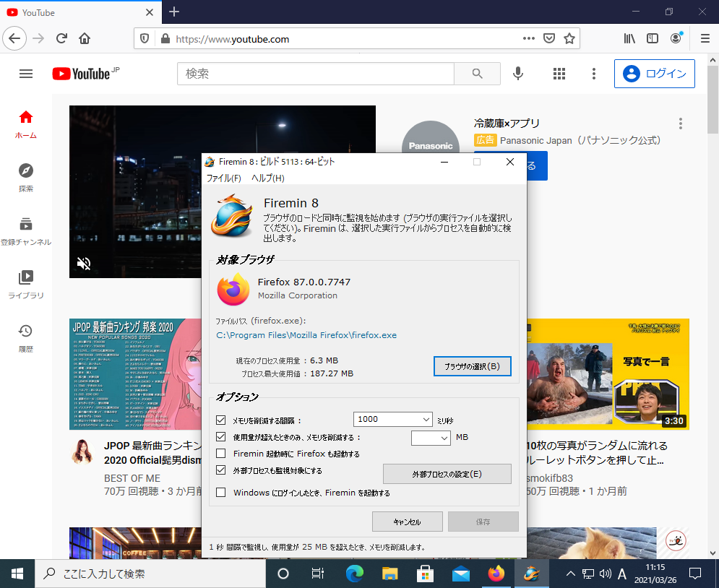Open the MB memory threshold dropdown
The height and width of the screenshot is (588, 719).
(x=444, y=438)
